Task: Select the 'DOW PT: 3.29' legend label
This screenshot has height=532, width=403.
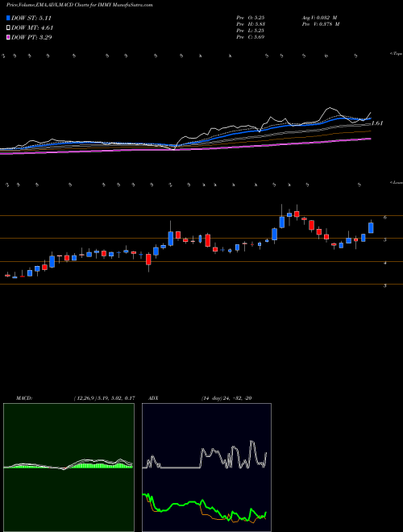Action: [31, 37]
